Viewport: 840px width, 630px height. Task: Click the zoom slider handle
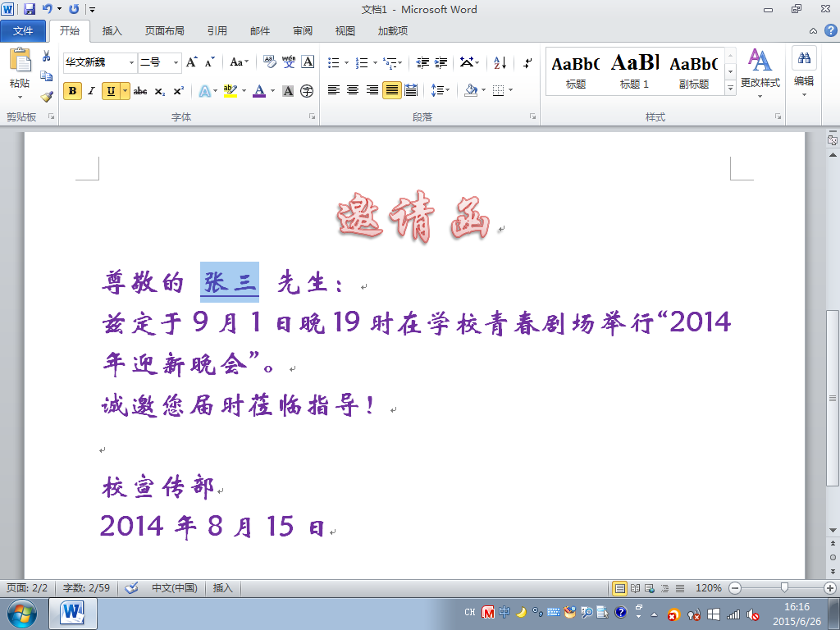[784, 588]
